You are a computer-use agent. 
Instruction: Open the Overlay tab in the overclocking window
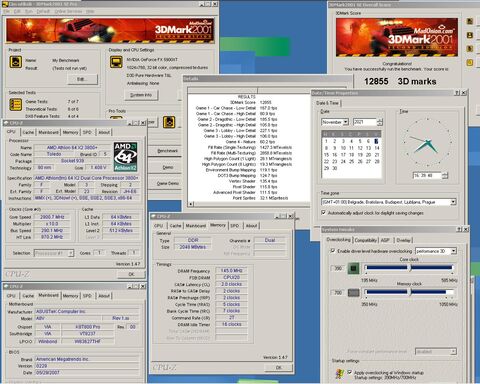tap(403, 240)
